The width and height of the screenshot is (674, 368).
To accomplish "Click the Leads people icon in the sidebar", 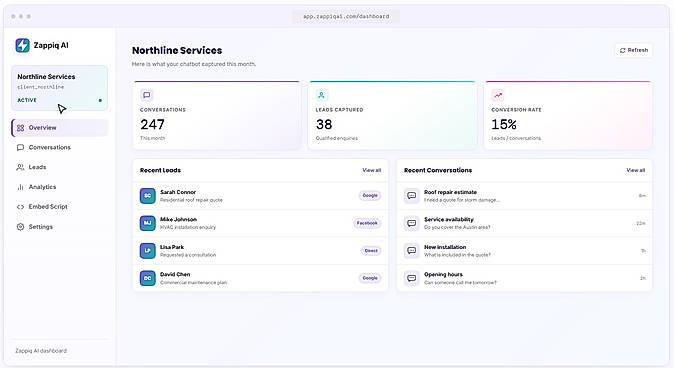I will click(20, 167).
